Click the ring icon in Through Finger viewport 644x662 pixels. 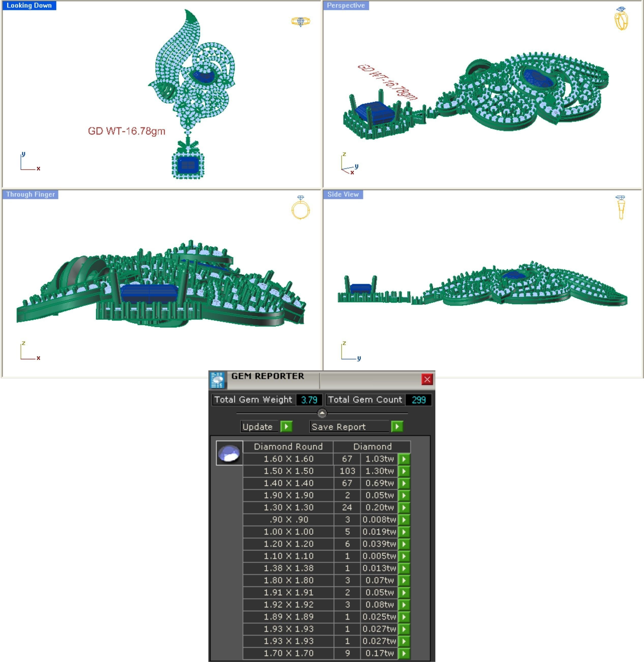300,208
